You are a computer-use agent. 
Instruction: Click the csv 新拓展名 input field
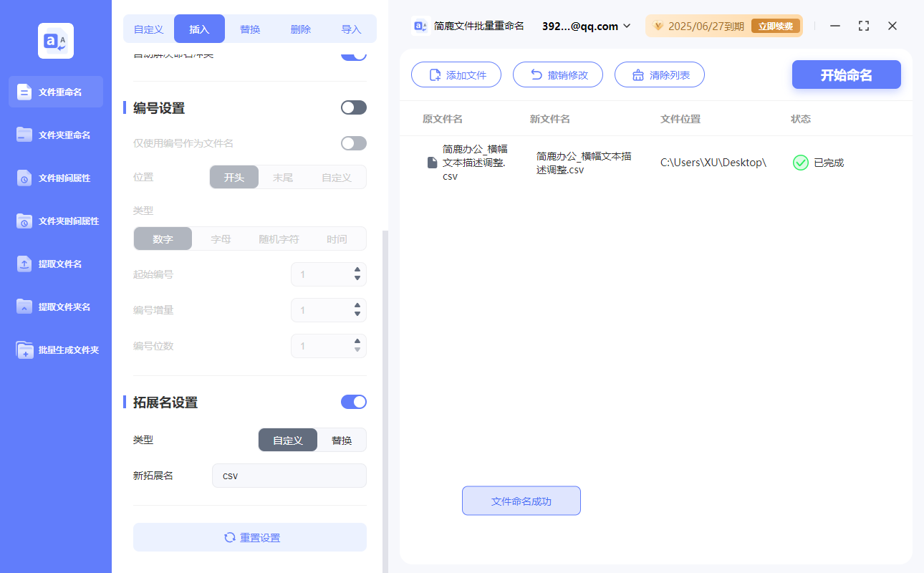tap(289, 475)
